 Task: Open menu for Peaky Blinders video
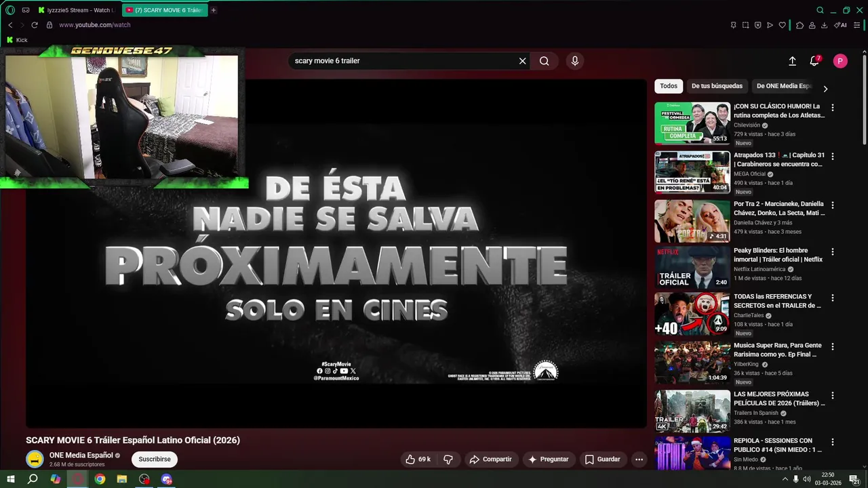(833, 252)
